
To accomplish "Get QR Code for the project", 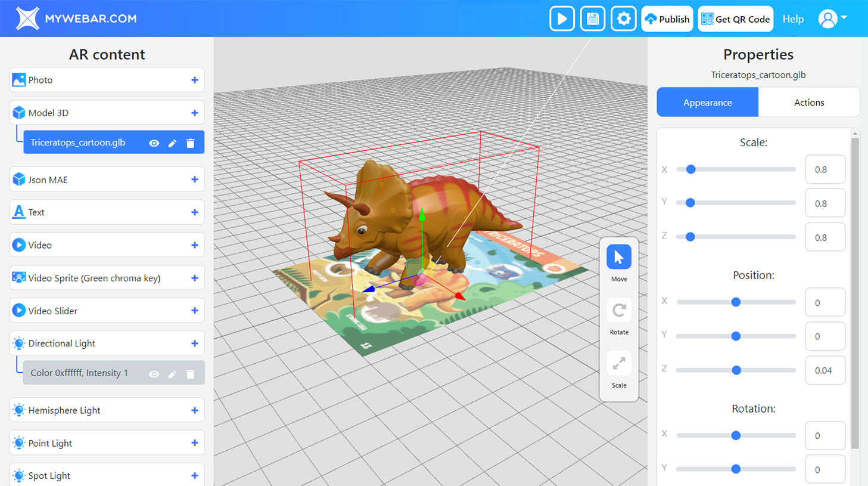I will pyautogui.click(x=735, y=18).
